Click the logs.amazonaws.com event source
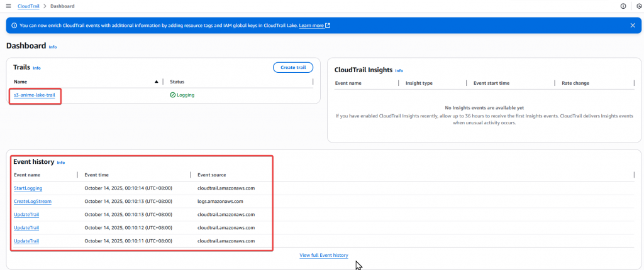644x270 pixels. coord(221,201)
